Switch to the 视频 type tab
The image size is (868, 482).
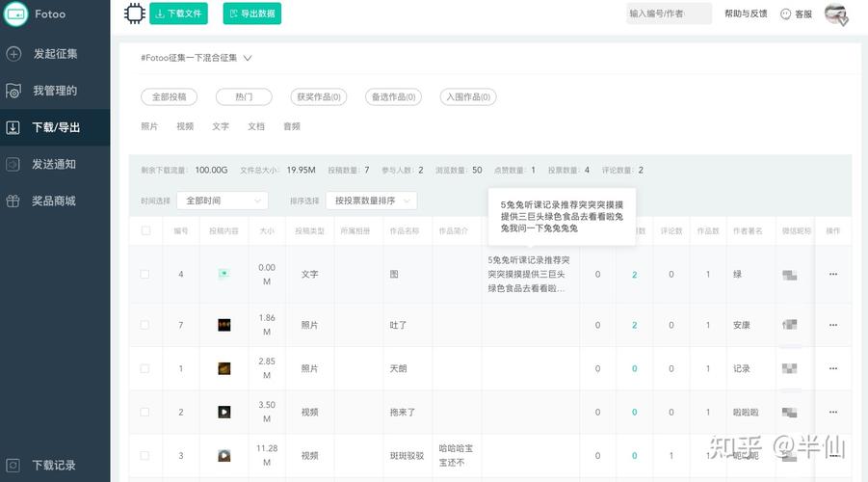click(x=185, y=126)
